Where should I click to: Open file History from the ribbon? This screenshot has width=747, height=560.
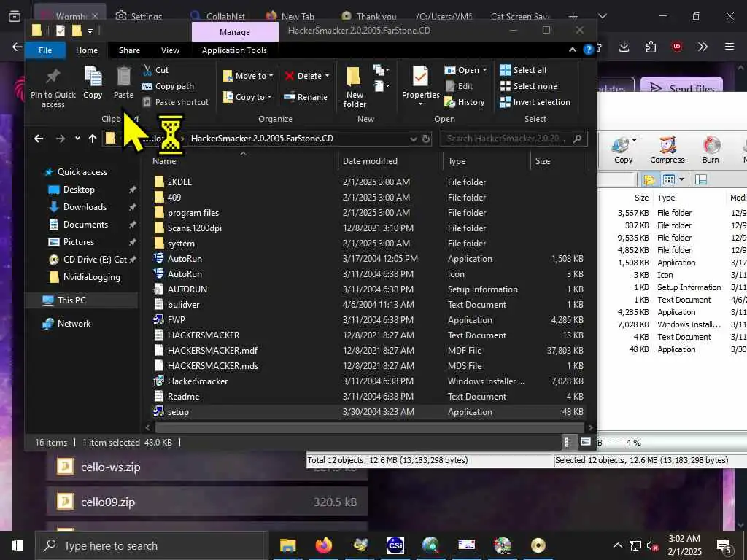click(465, 102)
